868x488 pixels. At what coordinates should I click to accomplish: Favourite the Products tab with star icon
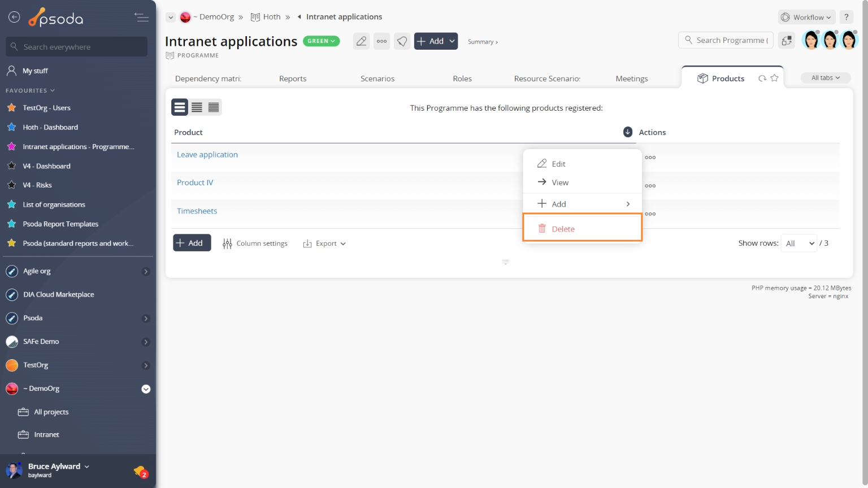coord(774,78)
